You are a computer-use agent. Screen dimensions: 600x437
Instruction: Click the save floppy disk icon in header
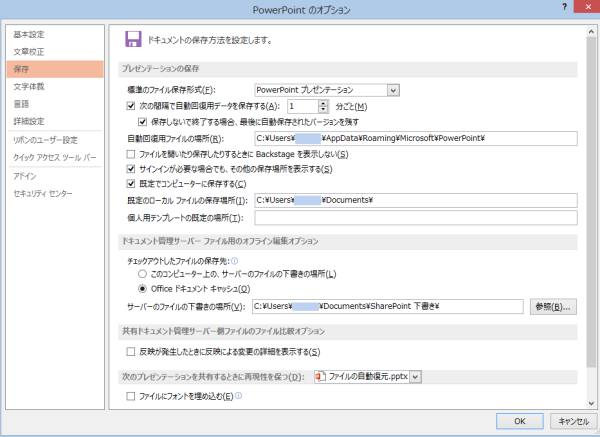[132, 40]
